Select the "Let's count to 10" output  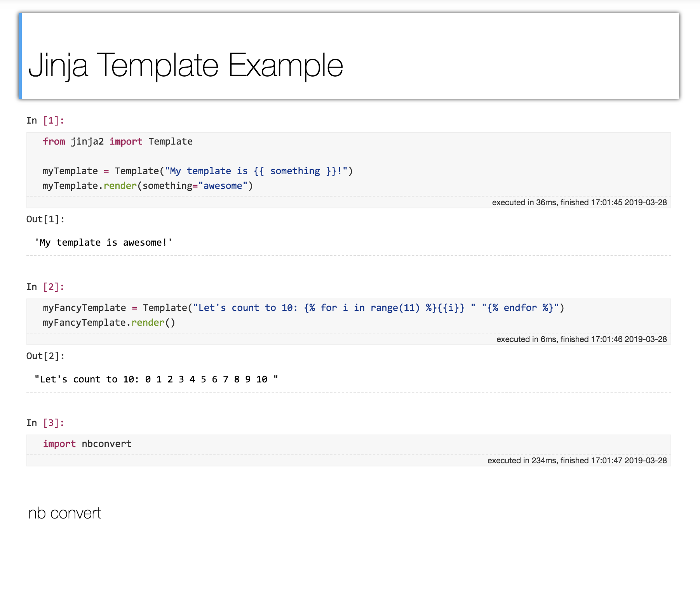click(x=156, y=379)
